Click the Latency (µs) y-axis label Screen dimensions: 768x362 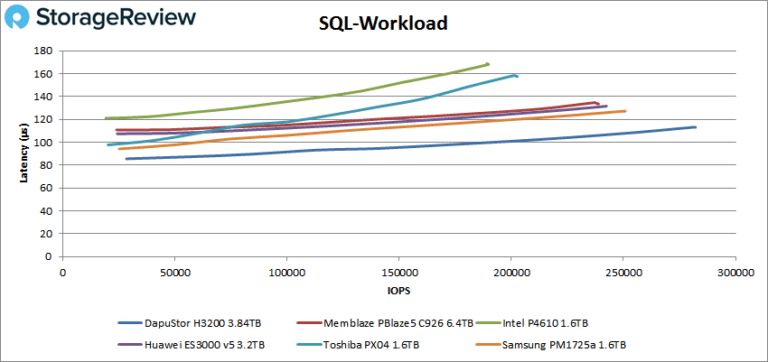click(x=24, y=153)
